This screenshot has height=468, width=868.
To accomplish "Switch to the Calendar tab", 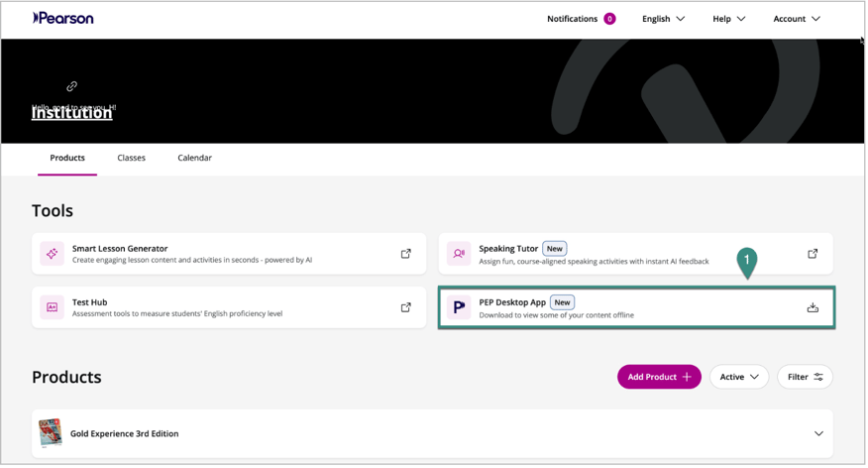I will pyautogui.click(x=195, y=158).
